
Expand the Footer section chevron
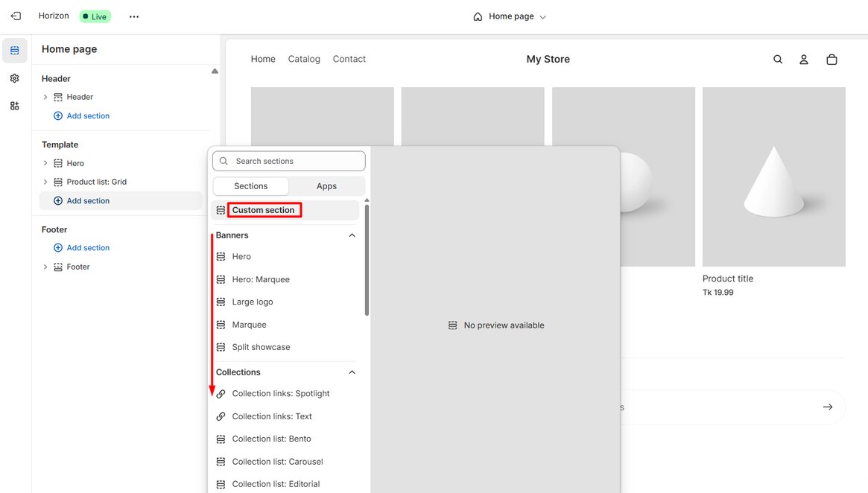click(45, 267)
